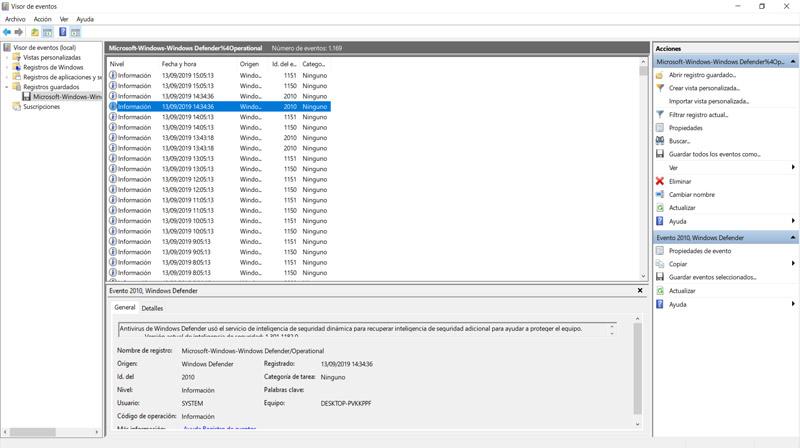Open 'Ayuda' in the Evento 2010 section
This screenshot has width=800, height=448.
tap(678, 305)
